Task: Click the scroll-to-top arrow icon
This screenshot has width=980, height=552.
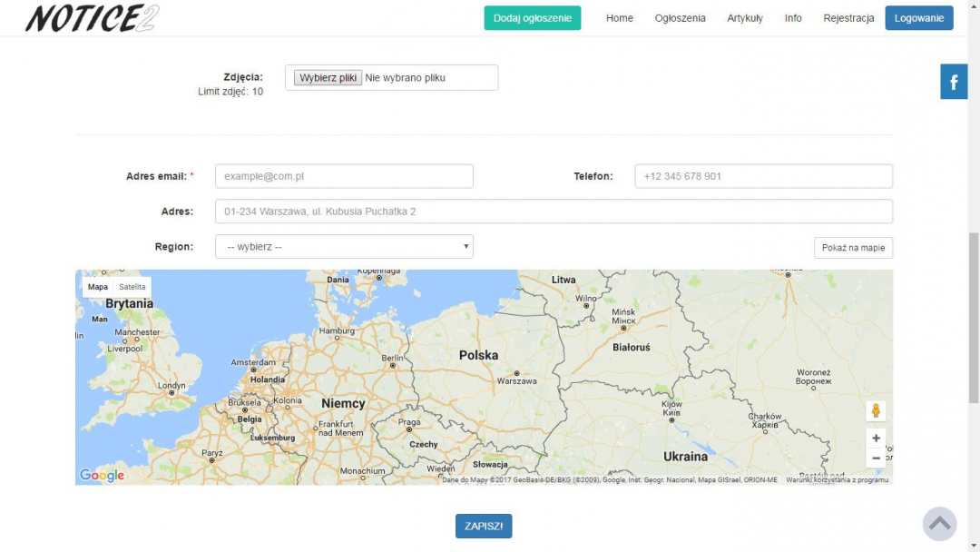Action: pos(940,524)
